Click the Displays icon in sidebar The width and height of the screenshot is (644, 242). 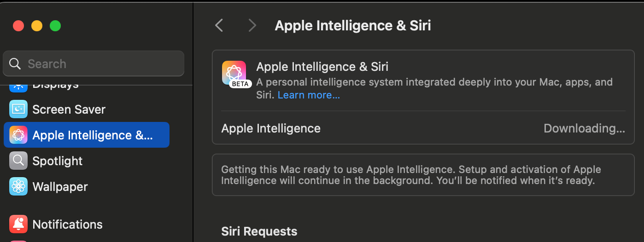[18, 86]
